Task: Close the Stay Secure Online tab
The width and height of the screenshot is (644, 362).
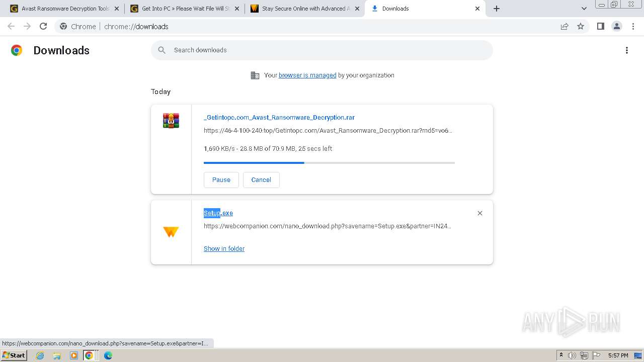Action: click(x=357, y=9)
